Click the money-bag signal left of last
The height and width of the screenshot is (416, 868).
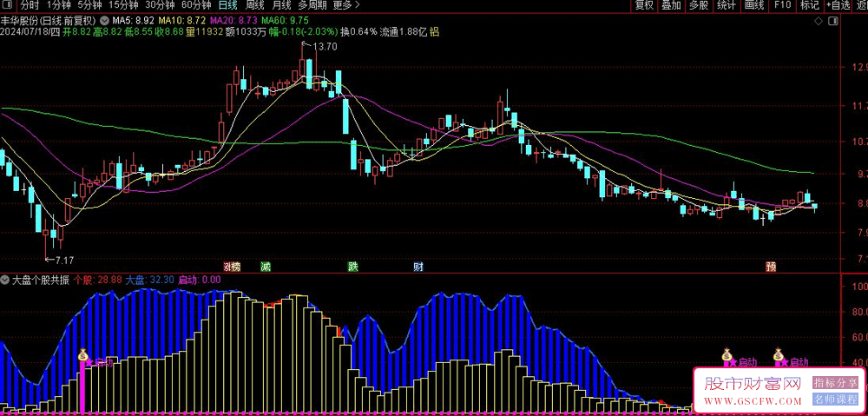[x=727, y=353]
